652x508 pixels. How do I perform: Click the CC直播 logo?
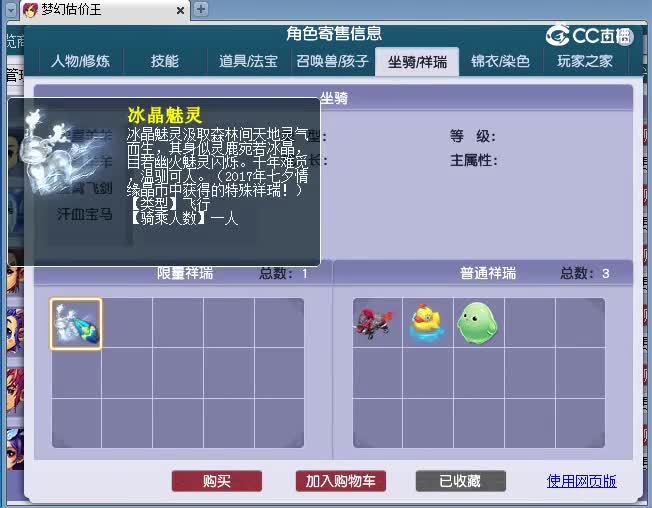(590, 35)
